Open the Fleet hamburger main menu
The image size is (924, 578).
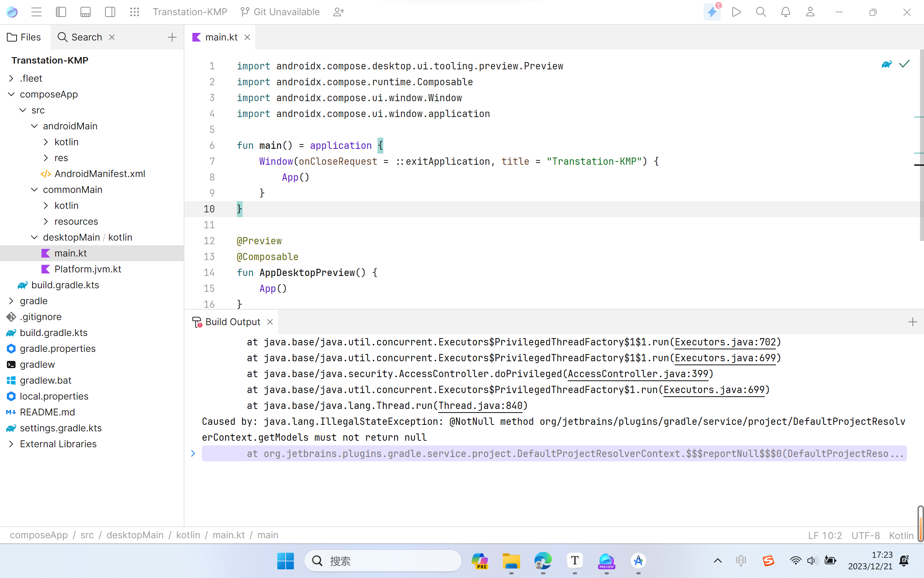point(36,12)
